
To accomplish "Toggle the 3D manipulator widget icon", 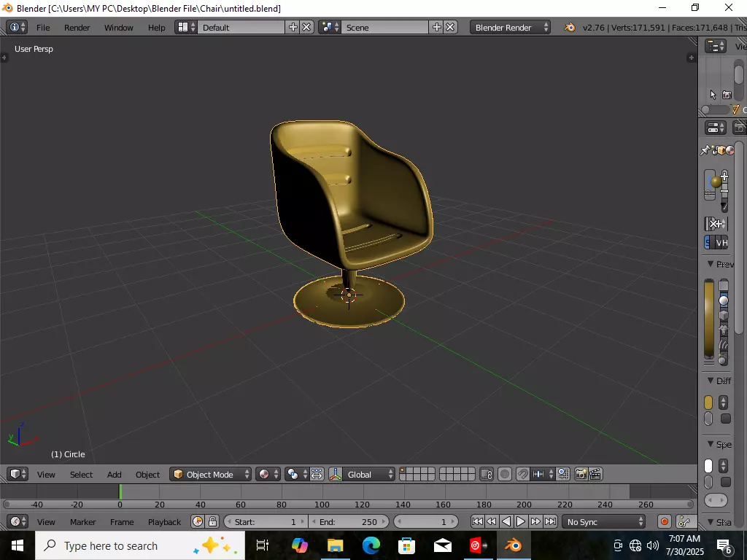I will tap(336, 474).
